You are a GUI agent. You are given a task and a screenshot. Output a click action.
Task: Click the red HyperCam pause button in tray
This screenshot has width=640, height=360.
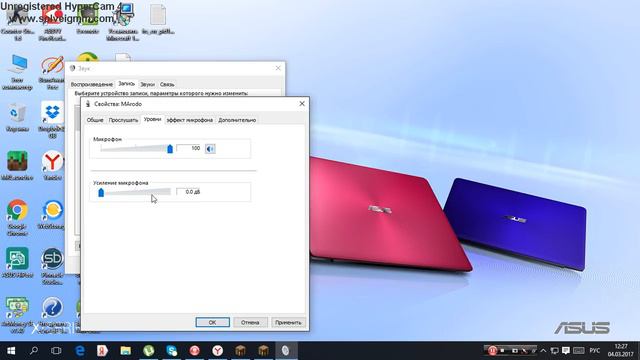click(x=492, y=351)
